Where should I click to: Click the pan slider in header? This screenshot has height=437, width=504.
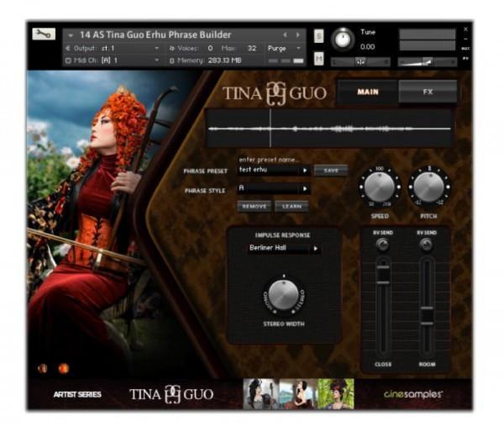(360, 61)
